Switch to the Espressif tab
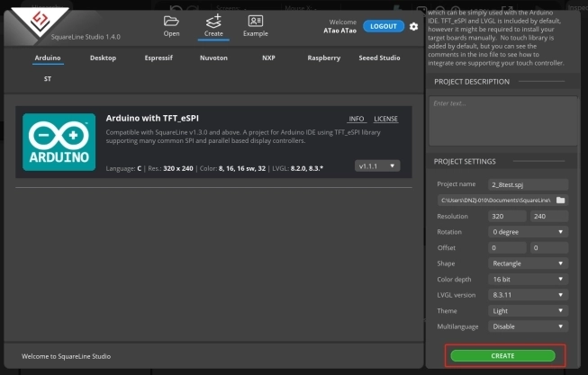This screenshot has height=375, width=588. point(160,58)
